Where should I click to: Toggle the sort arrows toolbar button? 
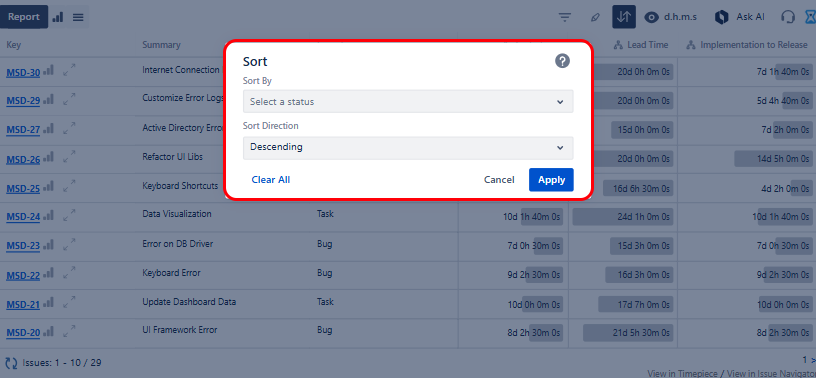click(x=623, y=17)
